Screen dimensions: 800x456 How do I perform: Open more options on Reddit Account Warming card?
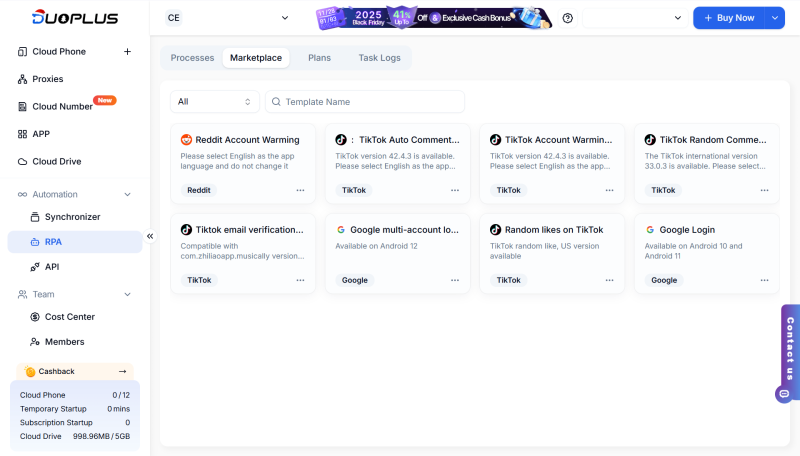click(x=300, y=190)
